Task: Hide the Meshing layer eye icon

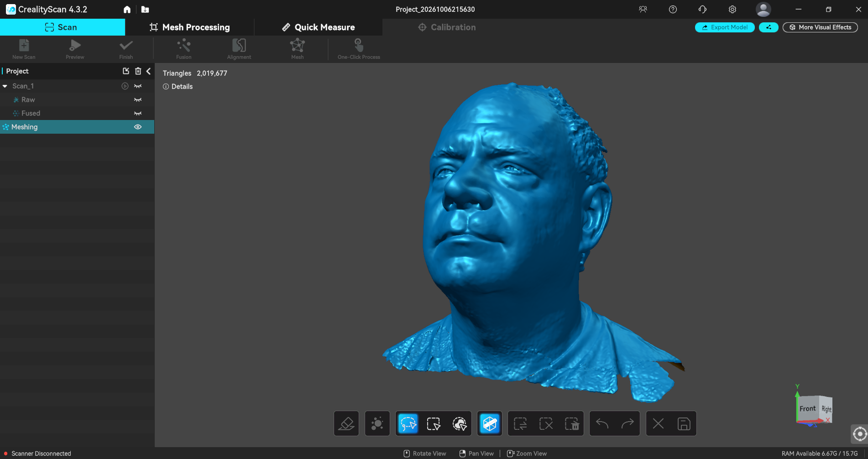Action: (x=138, y=127)
